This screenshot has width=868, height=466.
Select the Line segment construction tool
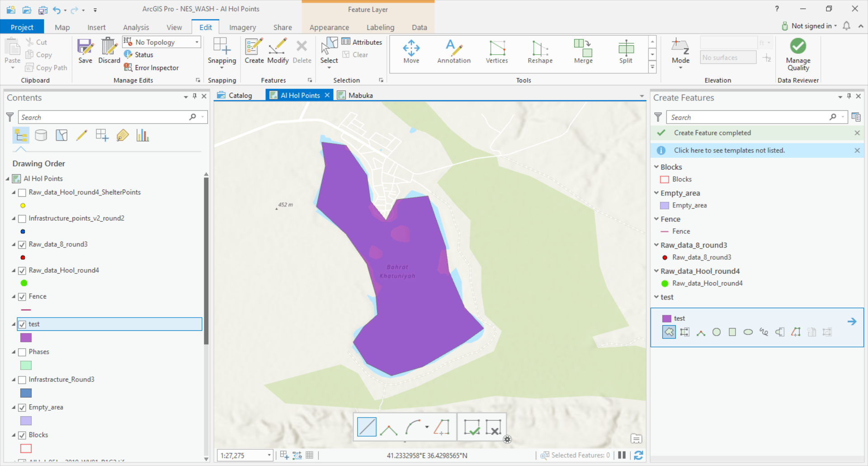(367, 427)
